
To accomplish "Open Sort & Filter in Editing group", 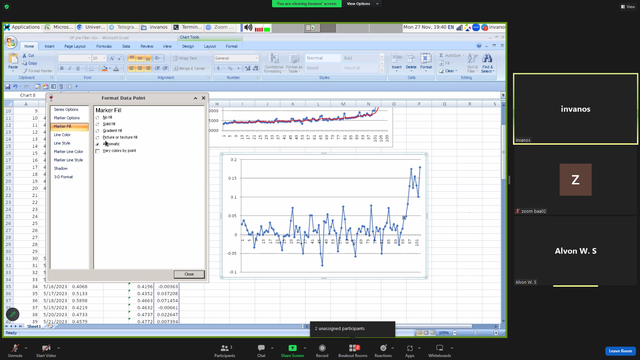I will pyautogui.click(x=473, y=63).
